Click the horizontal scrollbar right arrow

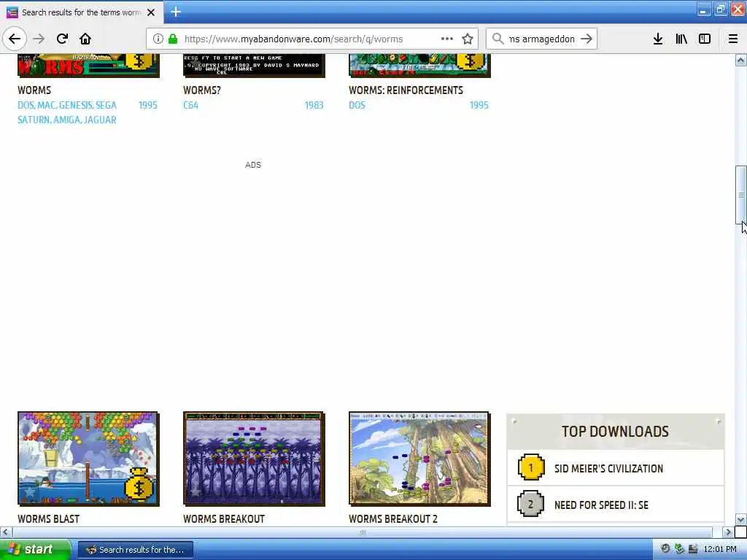(x=727, y=532)
